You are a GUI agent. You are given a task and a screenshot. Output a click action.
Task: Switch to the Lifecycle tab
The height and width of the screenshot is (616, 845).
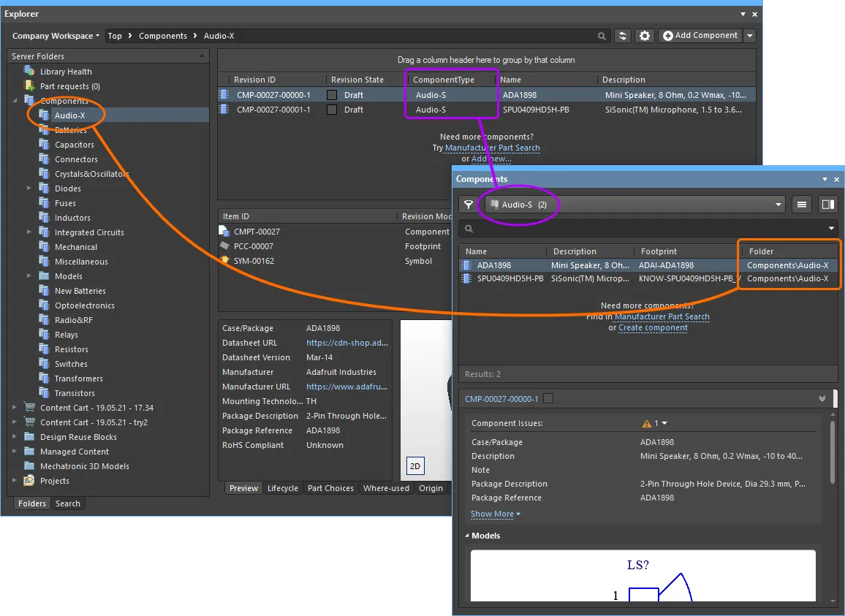(282, 488)
